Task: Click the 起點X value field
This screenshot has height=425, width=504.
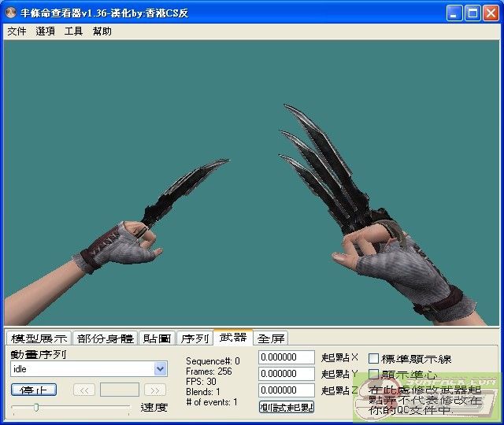Action: pos(287,357)
